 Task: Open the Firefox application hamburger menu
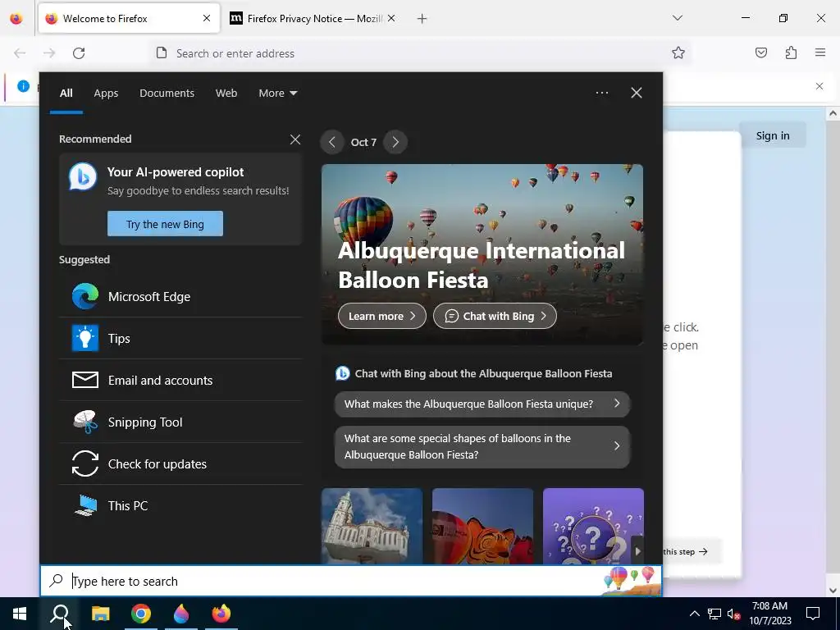[820, 53]
